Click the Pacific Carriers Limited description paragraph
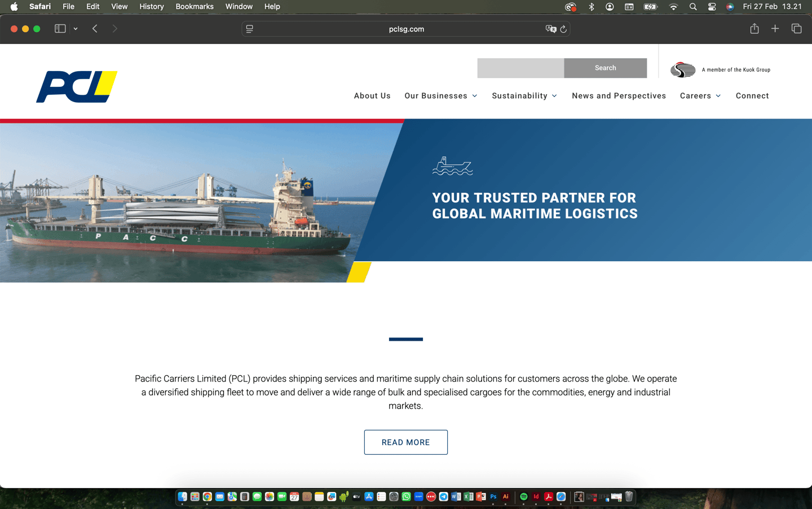Screen dimensions: 812x509 [406, 392]
